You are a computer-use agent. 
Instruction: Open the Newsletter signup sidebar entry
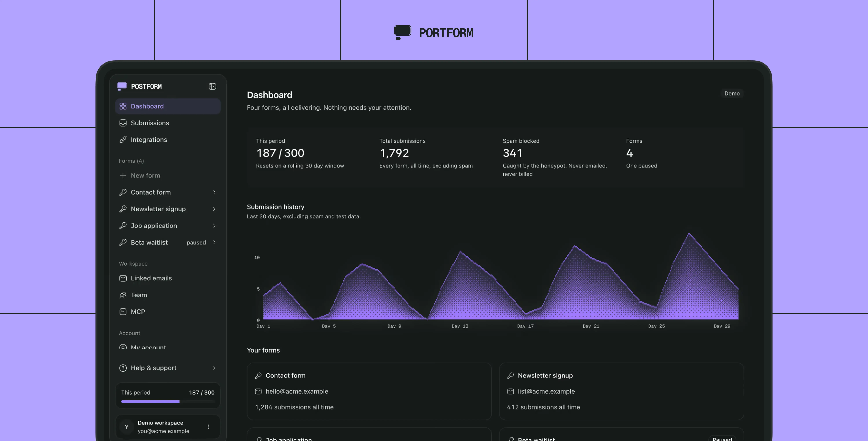168,209
